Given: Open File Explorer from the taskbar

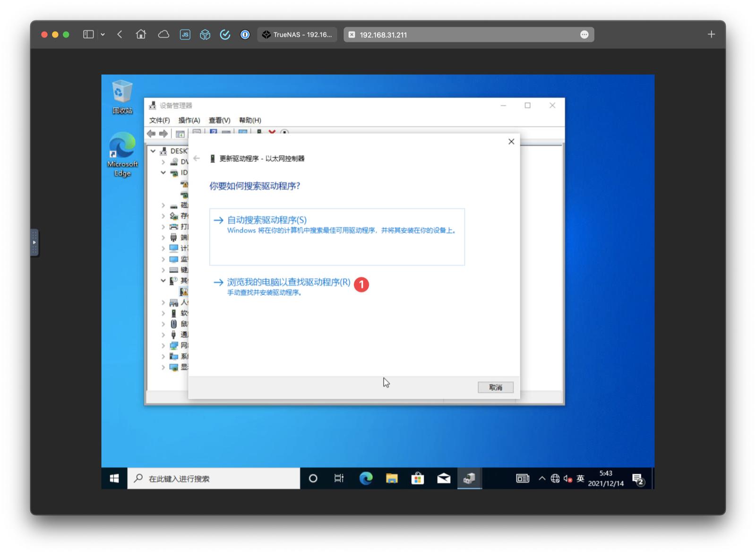Looking at the screenshot, I should point(391,478).
